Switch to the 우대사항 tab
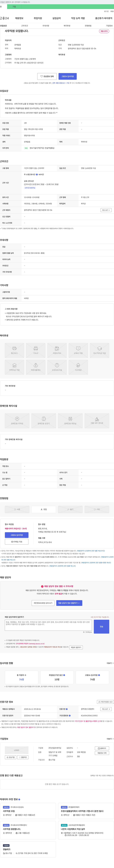The width and height of the screenshot is (114, 868). pyautogui.click(x=46, y=26)
